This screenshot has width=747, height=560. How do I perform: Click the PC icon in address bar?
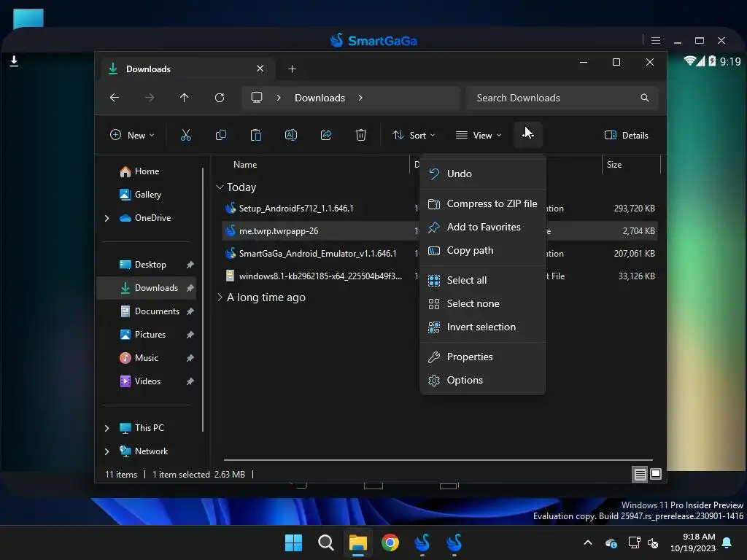click(x=257, y=98)
